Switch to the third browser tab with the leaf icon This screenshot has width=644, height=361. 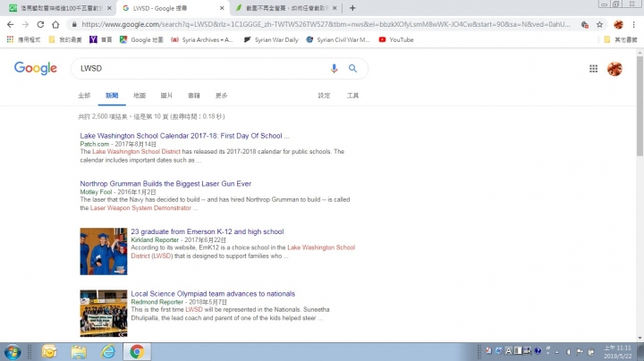click(x=285, y=8)
